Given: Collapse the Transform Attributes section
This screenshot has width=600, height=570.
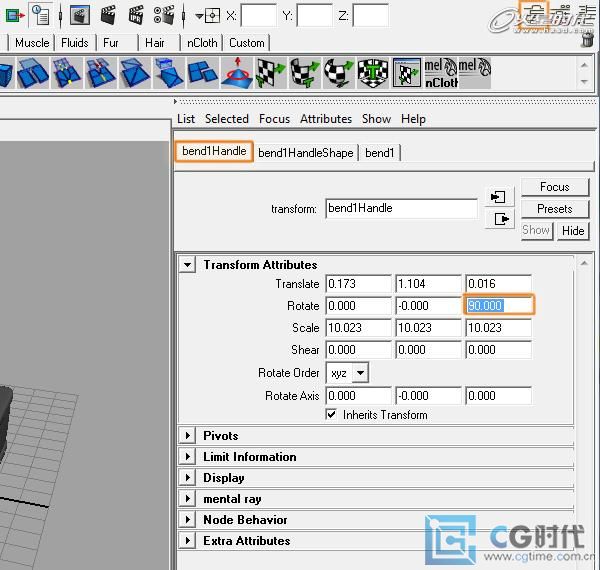Looking at the screenshot, I should pos(188,264).
